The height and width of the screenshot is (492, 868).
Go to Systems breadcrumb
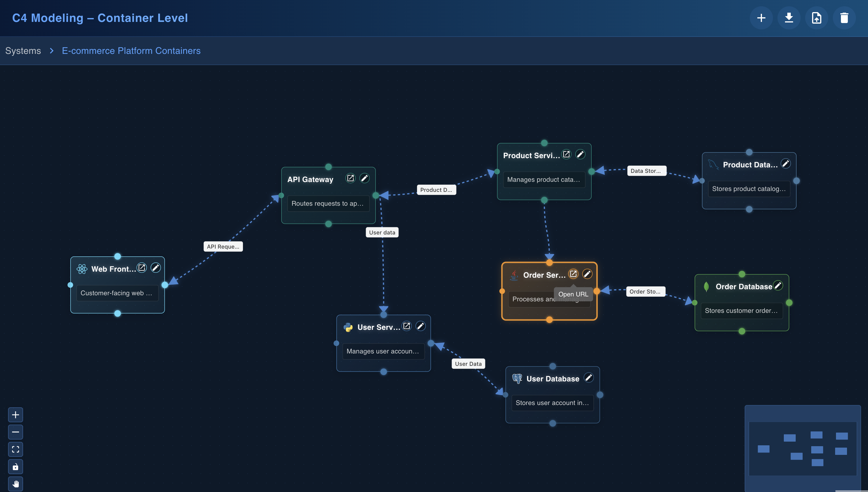tap(23, 51)
